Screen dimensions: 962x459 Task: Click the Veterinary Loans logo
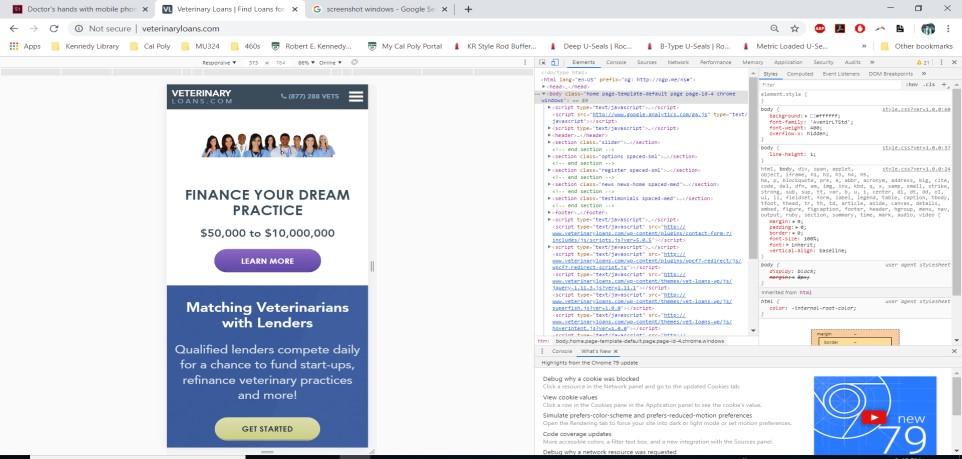[201, 97]
